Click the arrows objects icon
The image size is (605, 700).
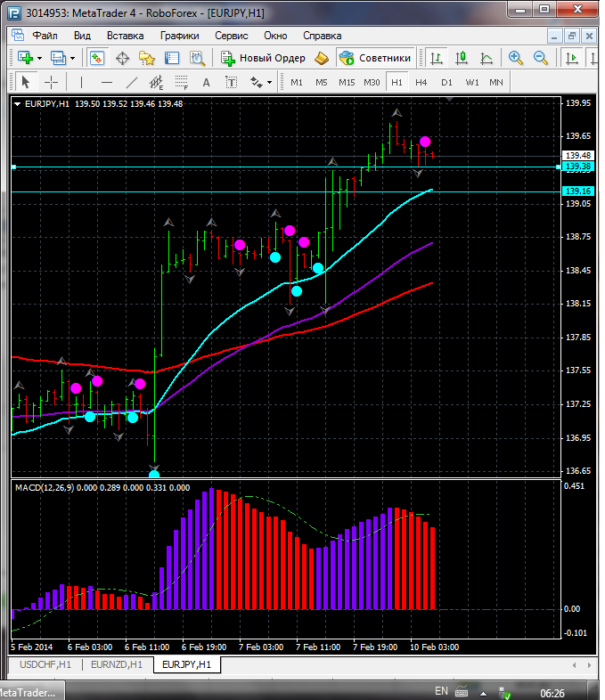click(x=257, y=82)
